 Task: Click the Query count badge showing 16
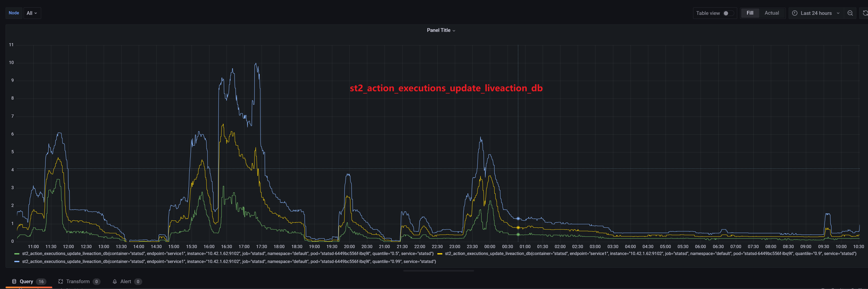coord(41,282)
